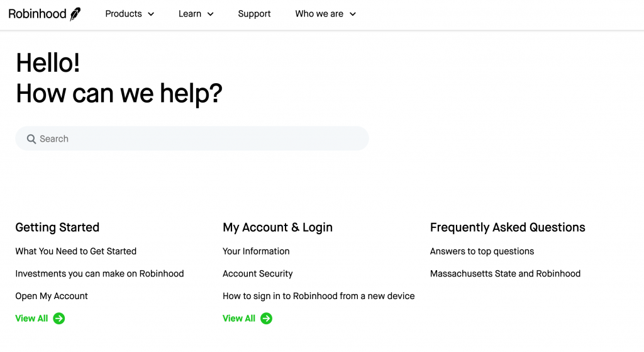The width and height of the screenshot is (644, 352).
Task: Open the Your Information article
Action: [x=256, y=251]
